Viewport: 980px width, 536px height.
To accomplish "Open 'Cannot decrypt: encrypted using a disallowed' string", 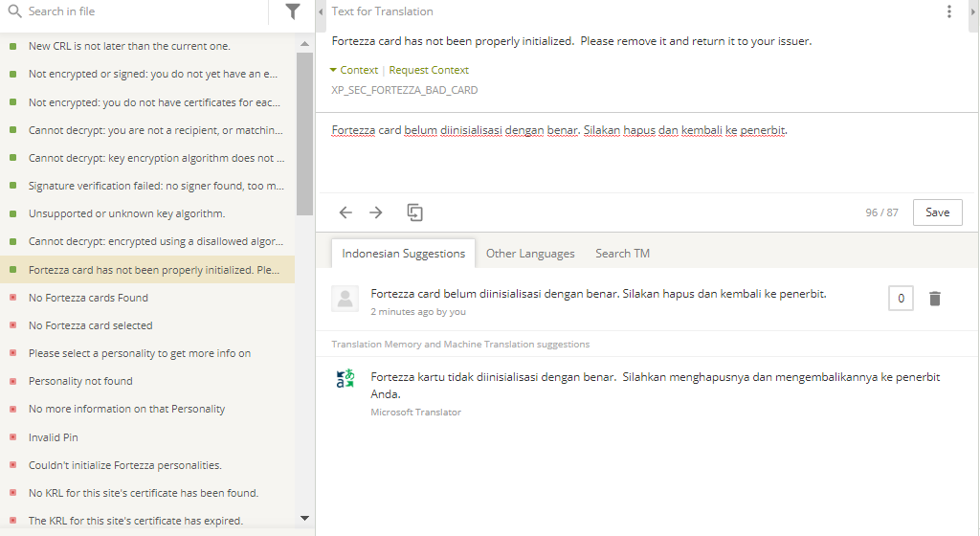I will tap(147, 241).
